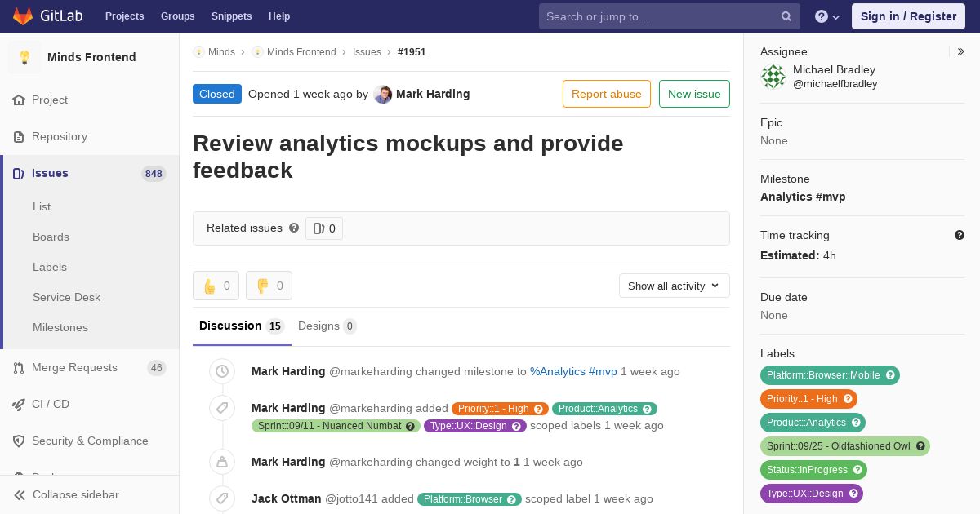Screen dimensions: 980x514
Task: Click help icon on Status::InProgress label
Action: pos(857,470)
